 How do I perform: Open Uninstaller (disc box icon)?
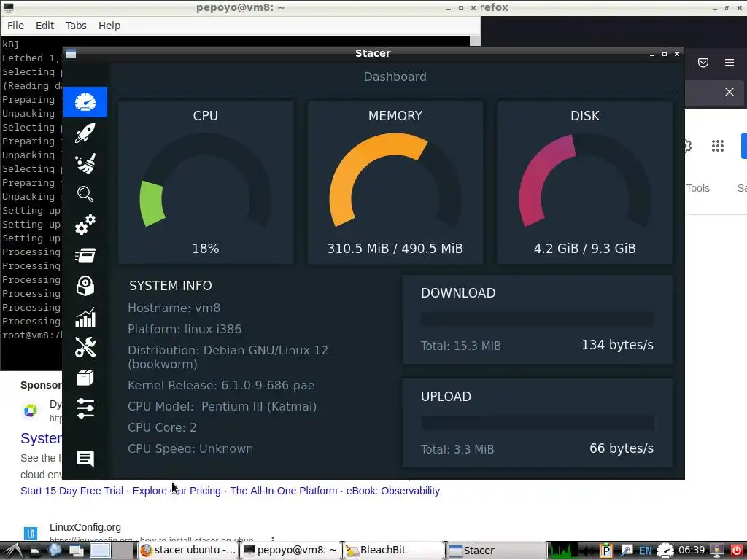coord(85,286)
